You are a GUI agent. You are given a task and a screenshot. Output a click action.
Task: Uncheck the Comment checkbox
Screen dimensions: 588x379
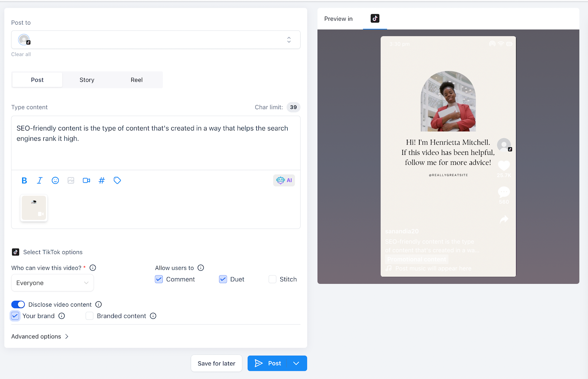click(159, 279)
